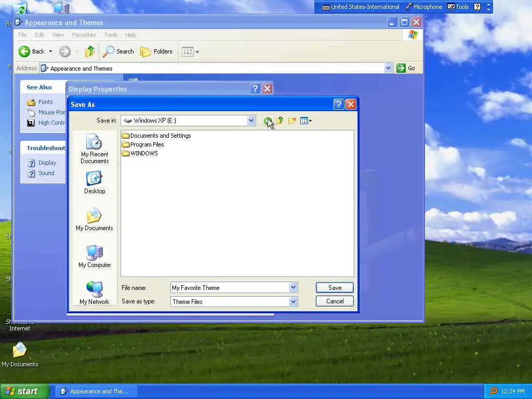Select Documents and Settings folder

coord(156,136)
